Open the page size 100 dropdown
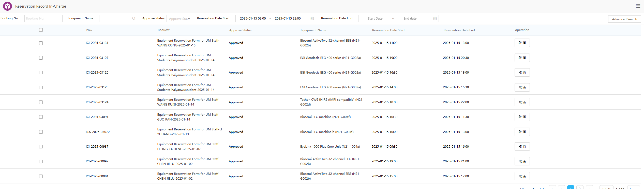The width and height of the screenshot is (644, 189). pos(606,188)
